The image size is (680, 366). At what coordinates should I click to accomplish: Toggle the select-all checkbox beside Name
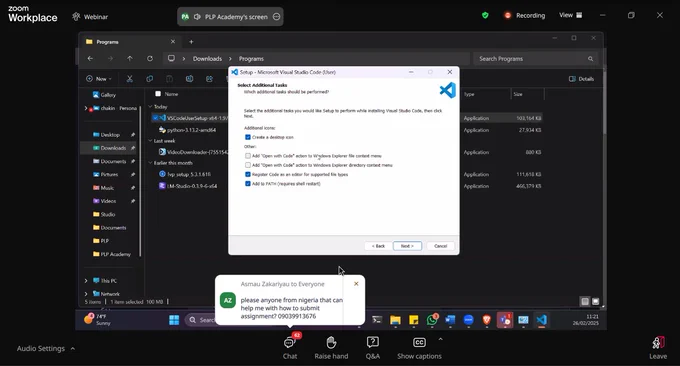coord(158,94)
